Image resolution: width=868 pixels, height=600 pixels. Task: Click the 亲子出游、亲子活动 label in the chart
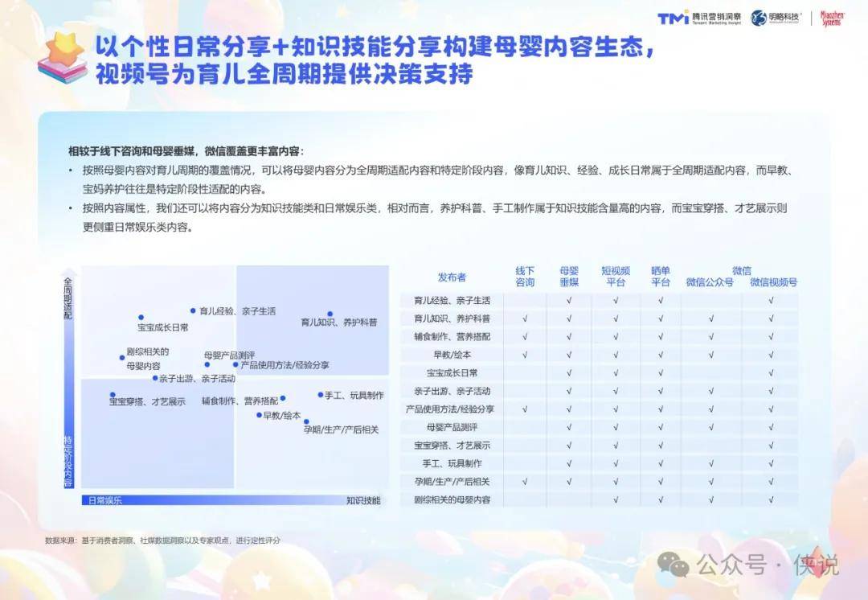pos(197,378)
